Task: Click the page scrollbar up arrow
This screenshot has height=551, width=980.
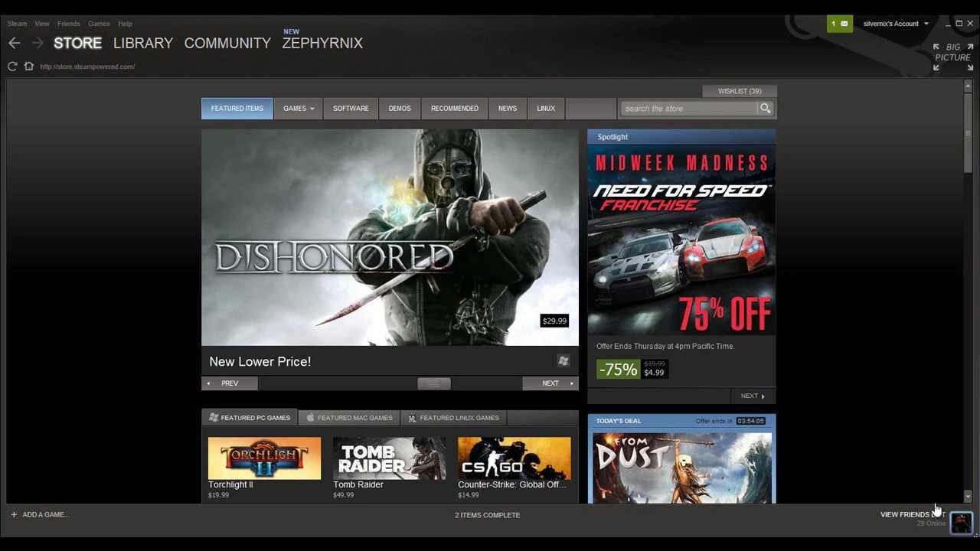Action: (968, 85)
